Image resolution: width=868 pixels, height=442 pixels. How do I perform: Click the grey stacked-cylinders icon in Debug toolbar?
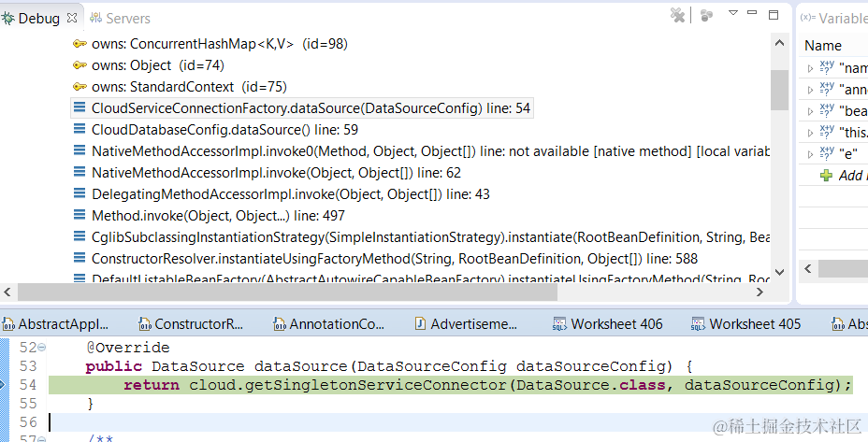pos(706,16)
